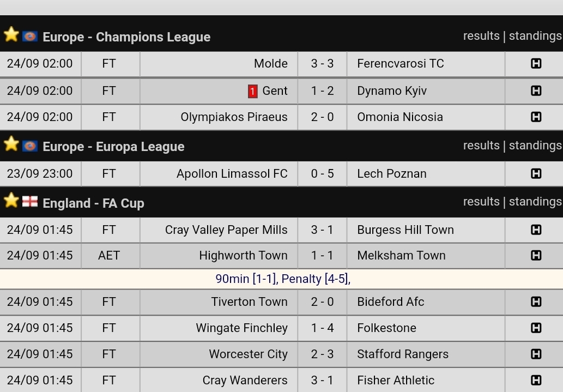Viewport: 563px width, 392px height.
Task: Click Gent's red card indicator
Action: (252, 91)
